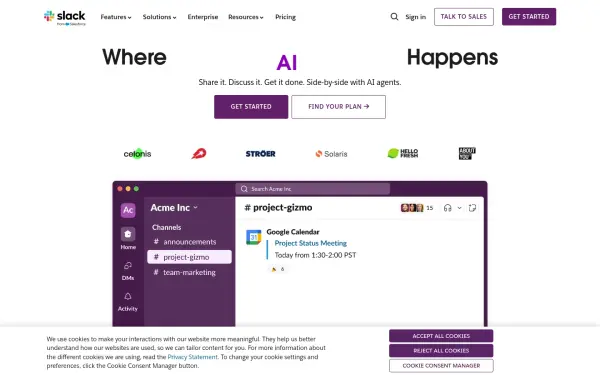This screenshot has width=600, height=375.
Task: Click the Slack logo in the header
Action: pyautogui.click(x=65, y=17)
